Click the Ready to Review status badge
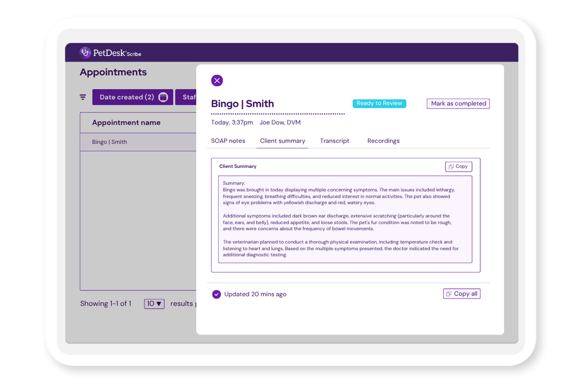The width and height of the screenshot is (588, 392). (379, 103)
